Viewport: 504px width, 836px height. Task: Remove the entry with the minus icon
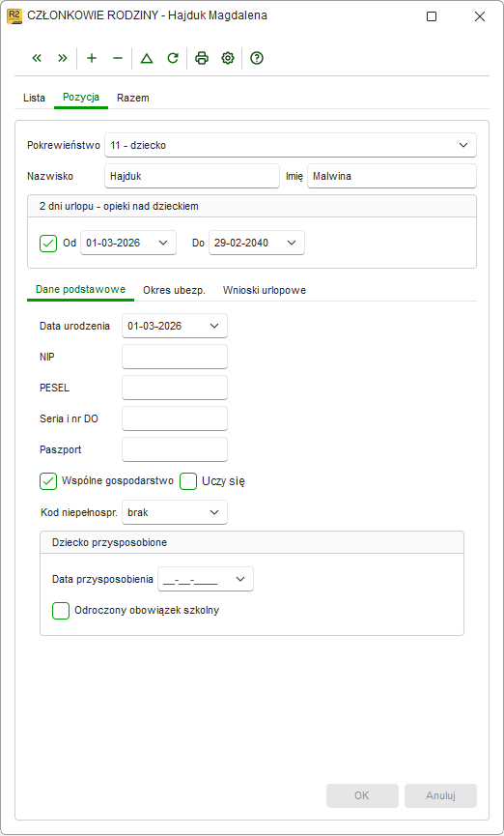pos(118,59)
